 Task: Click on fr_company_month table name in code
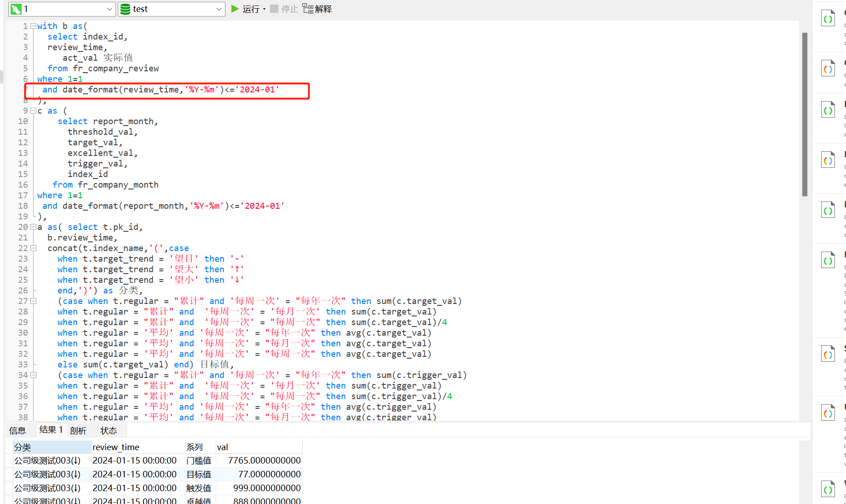(118, 185)
